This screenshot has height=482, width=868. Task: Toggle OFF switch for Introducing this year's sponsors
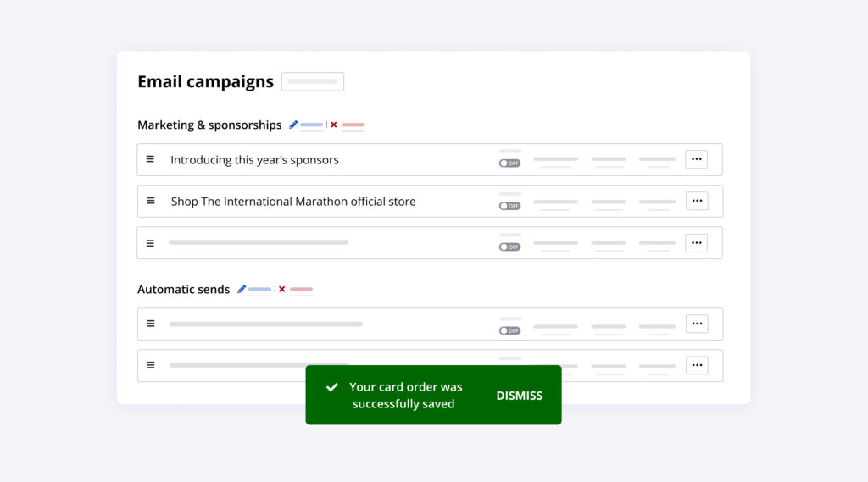click(509, 163)
